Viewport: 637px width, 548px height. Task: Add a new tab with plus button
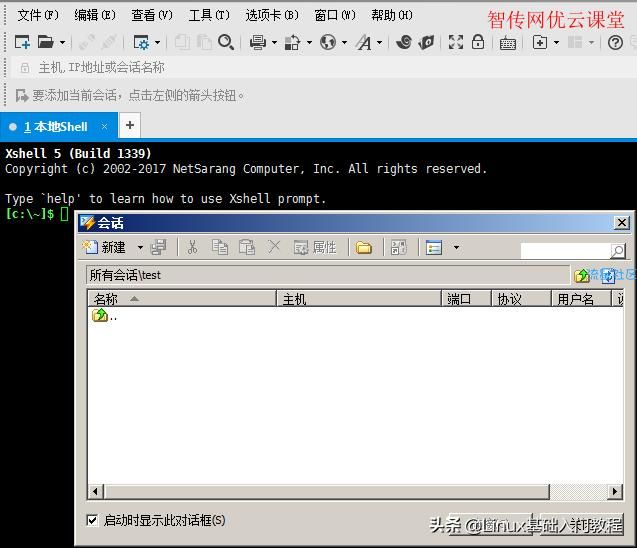tap(130, 126)
